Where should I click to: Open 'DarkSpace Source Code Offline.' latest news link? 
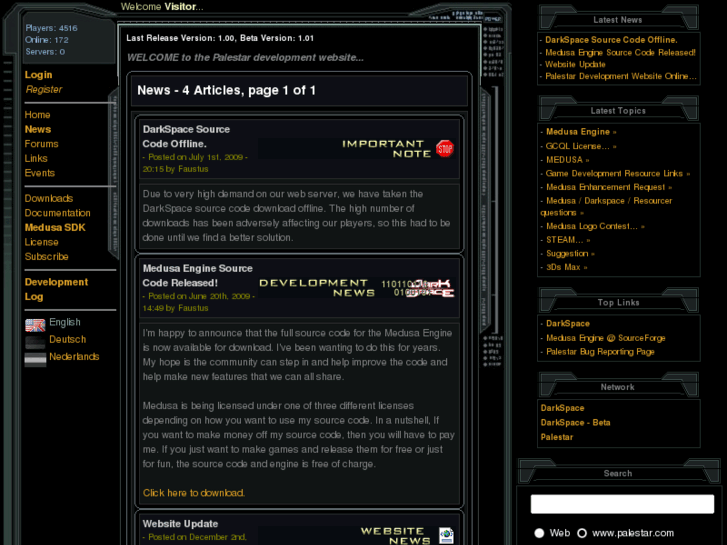pyautogui.click(x=611, y=40)
